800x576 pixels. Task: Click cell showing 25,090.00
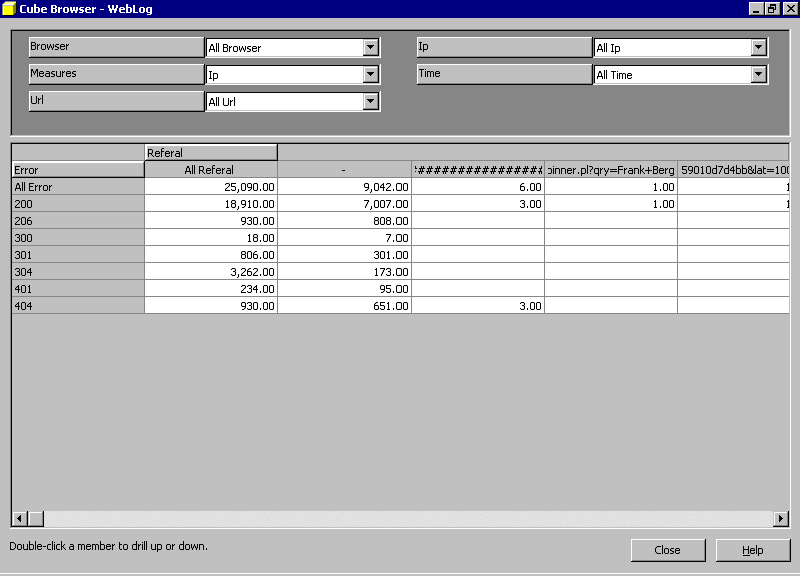coord(211,187)
